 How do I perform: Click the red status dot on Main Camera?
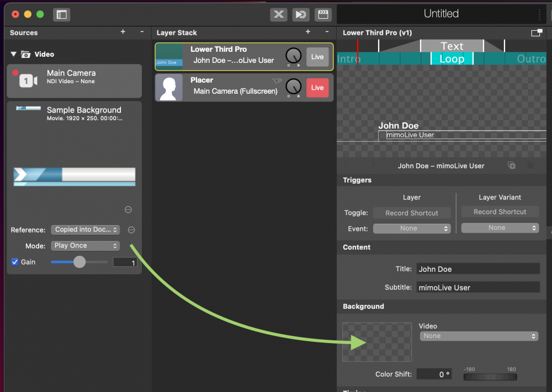(x=15, y=73)
